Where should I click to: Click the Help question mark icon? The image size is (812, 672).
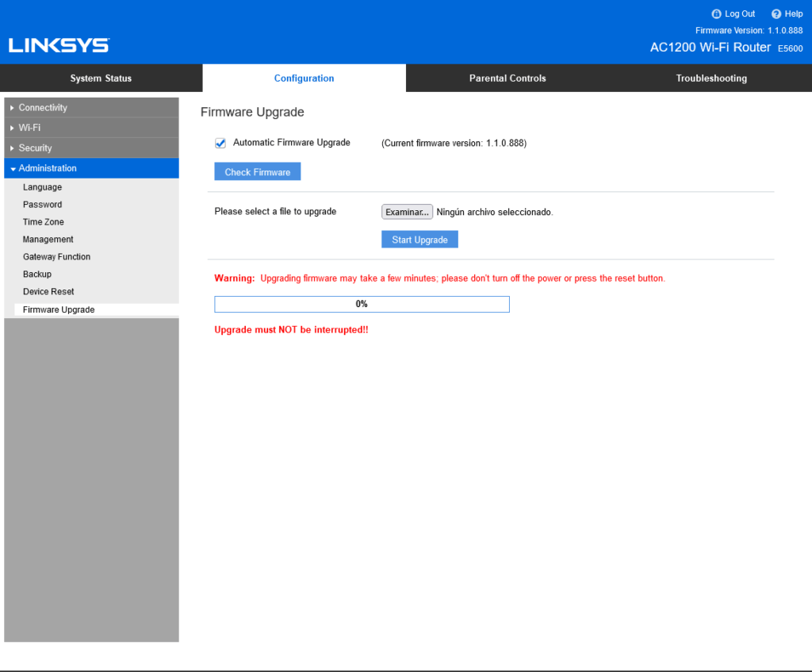pos(776,14)
